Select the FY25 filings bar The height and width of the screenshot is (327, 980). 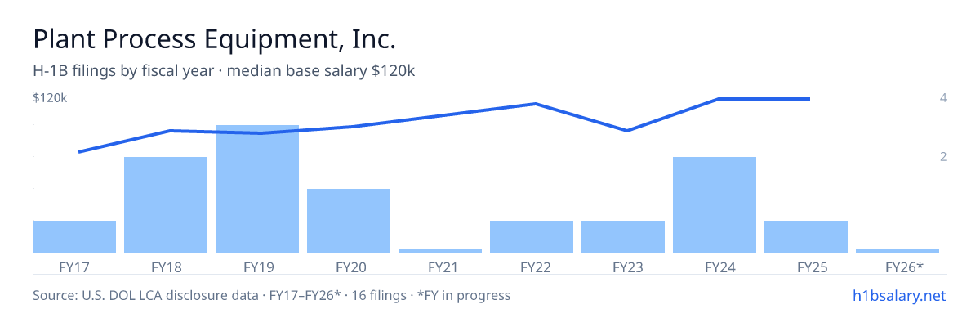806,236
